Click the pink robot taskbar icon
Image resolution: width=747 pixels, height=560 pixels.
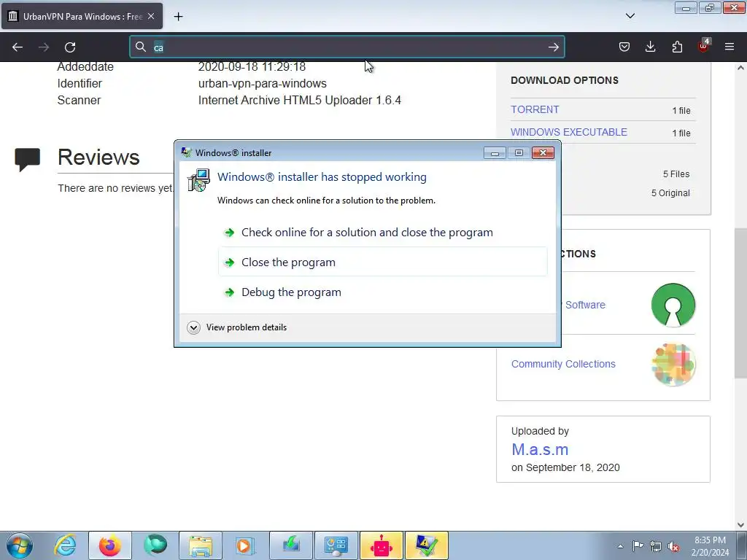(382, 545)
